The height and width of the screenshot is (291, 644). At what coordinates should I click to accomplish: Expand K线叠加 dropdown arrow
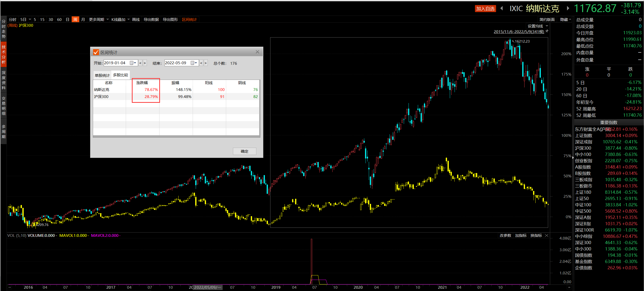(128, 19)
